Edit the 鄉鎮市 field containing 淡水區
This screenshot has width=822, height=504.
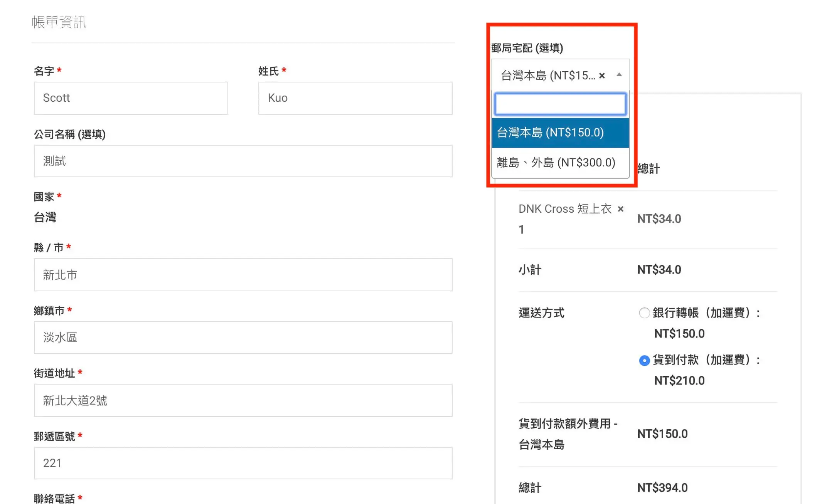click(x=243, y=338)
